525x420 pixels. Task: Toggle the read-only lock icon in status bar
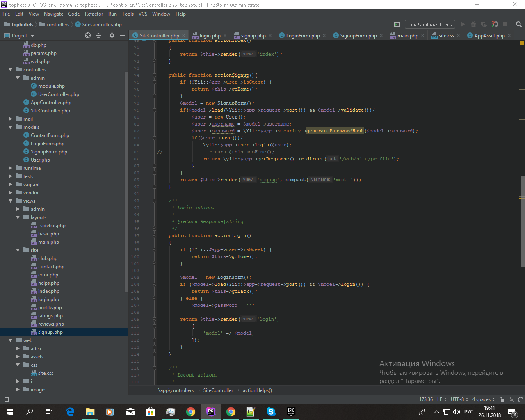(502, 399)
